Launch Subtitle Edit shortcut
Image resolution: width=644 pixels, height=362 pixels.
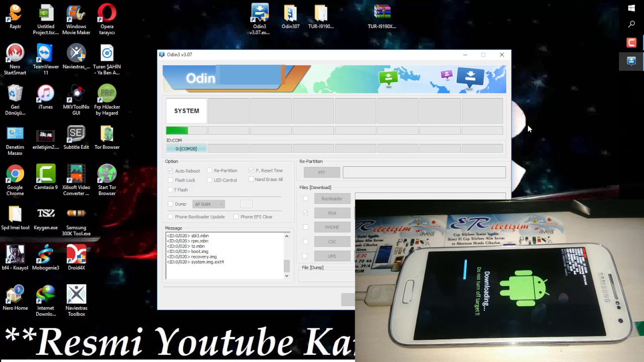pyautogui.click(x=76, y=137)
